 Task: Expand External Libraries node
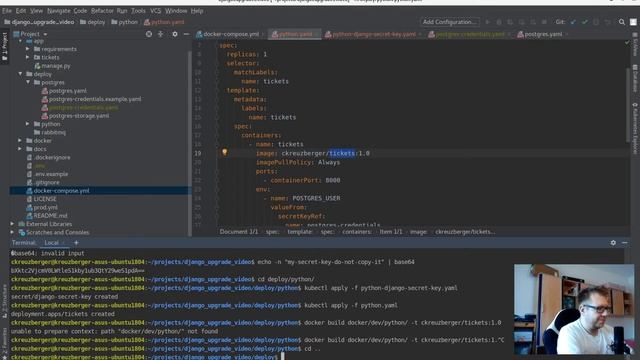[12, 224]
